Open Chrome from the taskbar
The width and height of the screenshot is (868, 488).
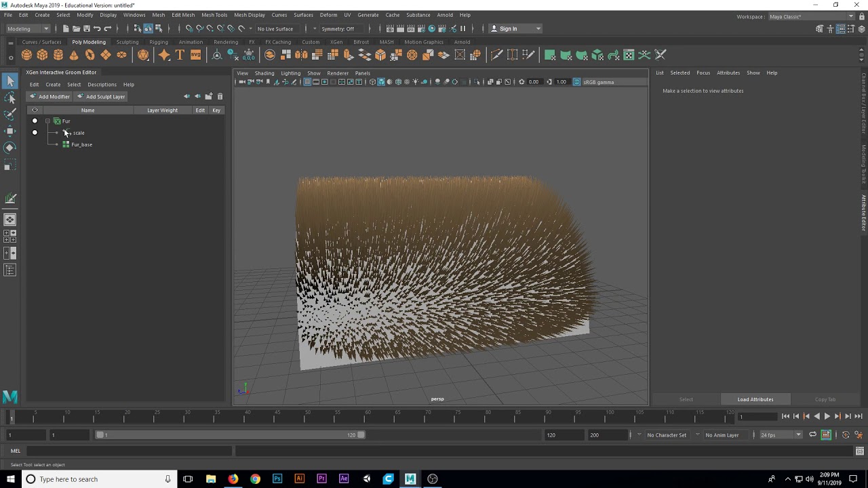pos(255,479)
